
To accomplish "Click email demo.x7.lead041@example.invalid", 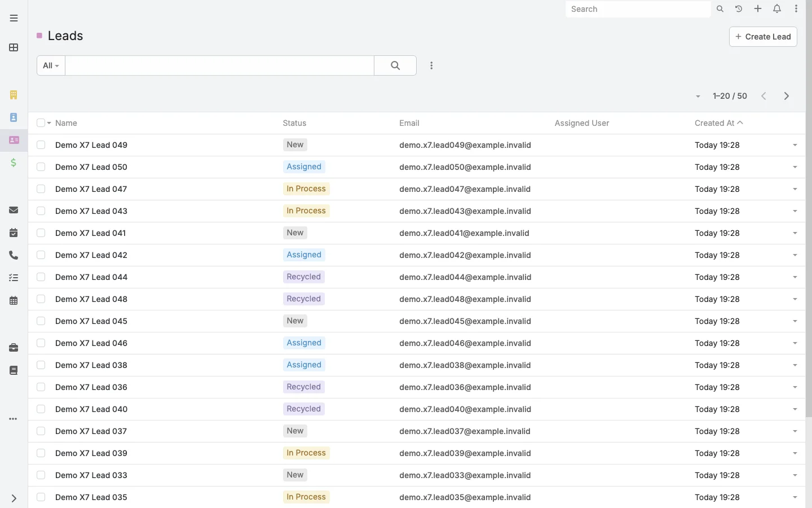I will point(464,233).
